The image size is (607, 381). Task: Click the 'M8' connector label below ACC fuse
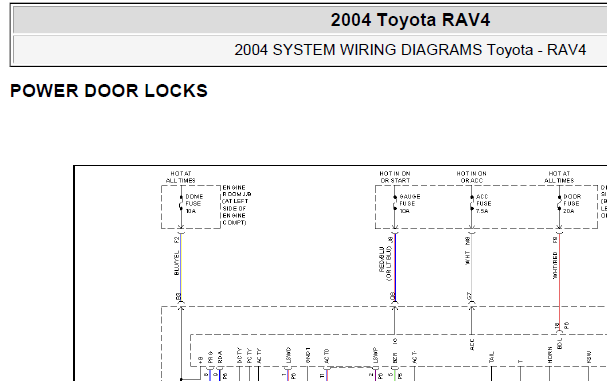click(467, 241)
